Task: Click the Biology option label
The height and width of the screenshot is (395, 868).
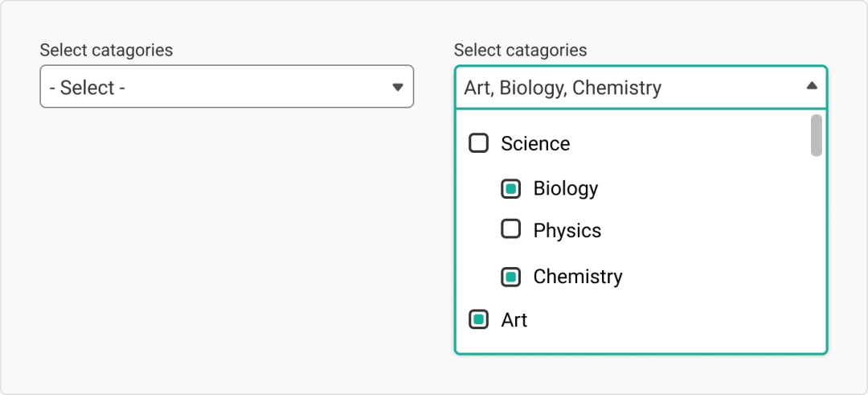Action: click(565, 189)
